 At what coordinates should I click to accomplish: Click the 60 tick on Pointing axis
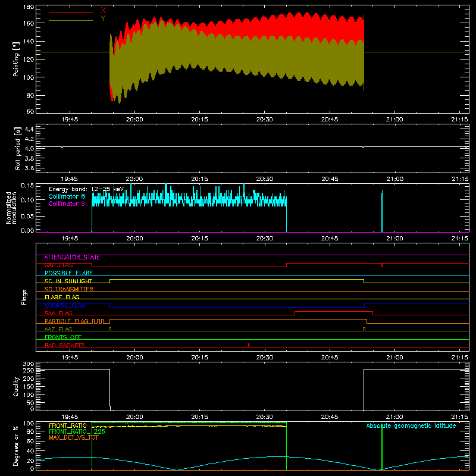point(30,111)
